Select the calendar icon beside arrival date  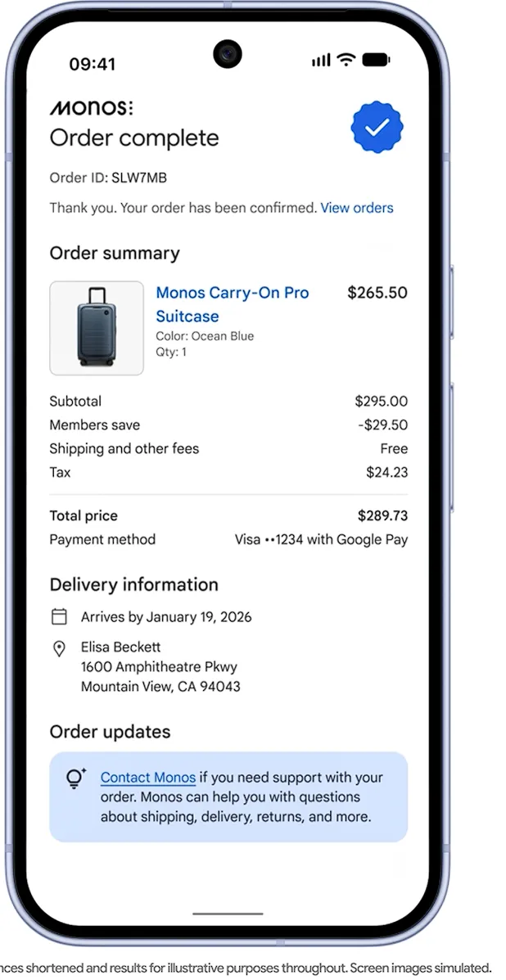coord(59,617)
